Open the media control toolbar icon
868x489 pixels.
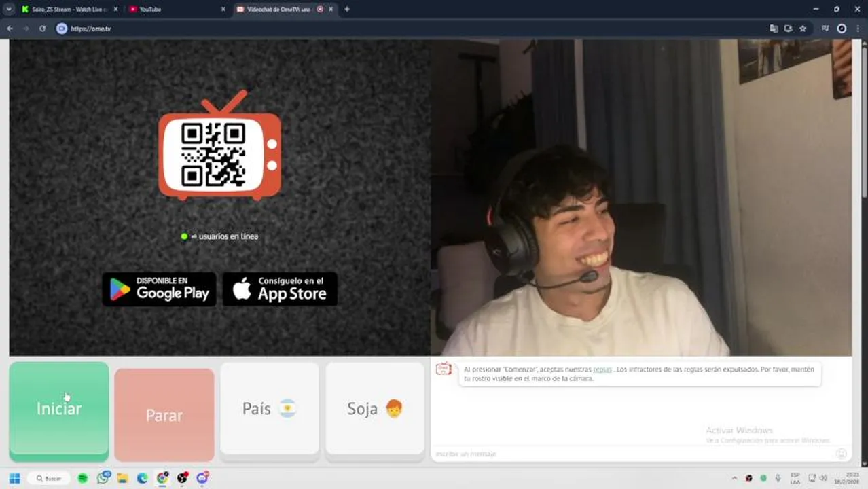[x=825, y=29]
